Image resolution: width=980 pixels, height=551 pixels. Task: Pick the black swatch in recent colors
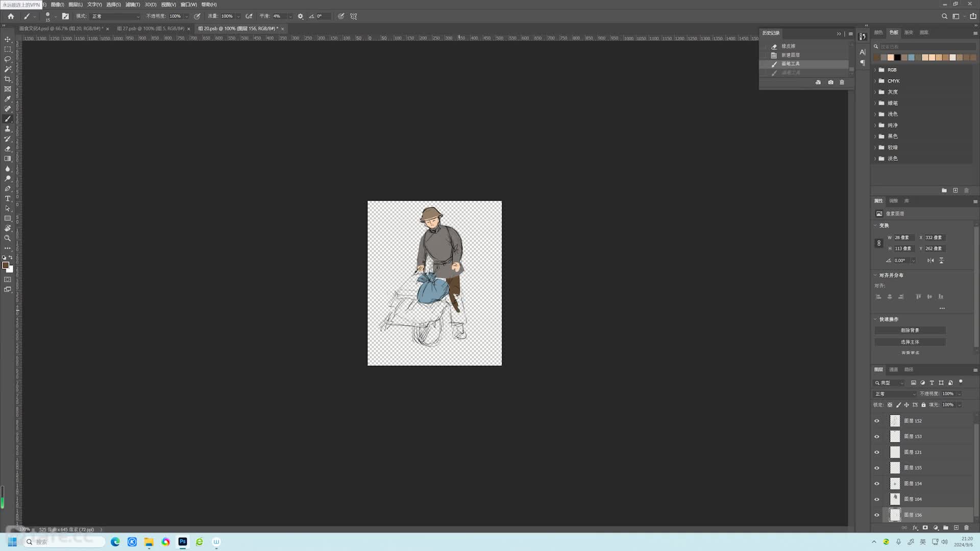pyautogui.click(x=897, y=58)
